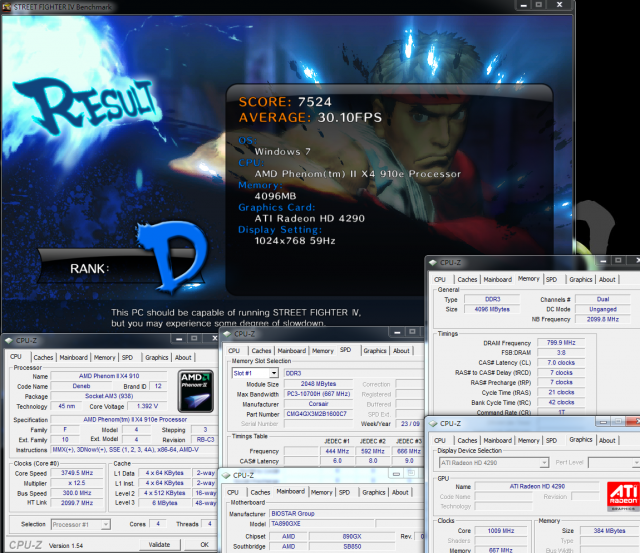Click the title bar icon of the CPU-Z Display Device Selection window

tap(433, 424)
